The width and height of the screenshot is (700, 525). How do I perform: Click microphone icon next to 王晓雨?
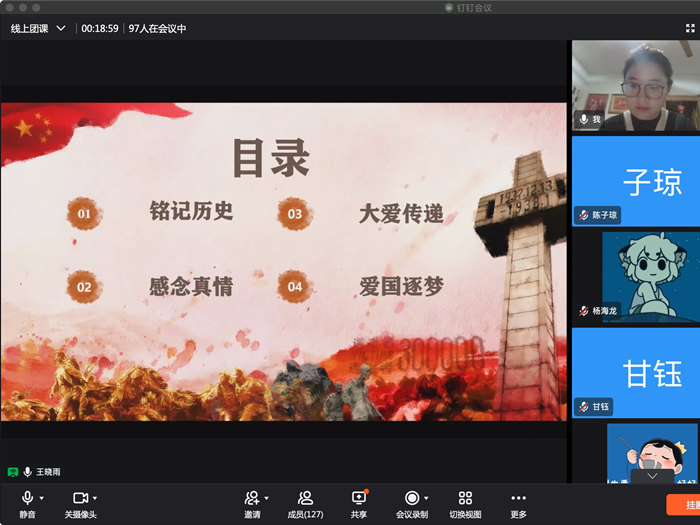point(28,471)
